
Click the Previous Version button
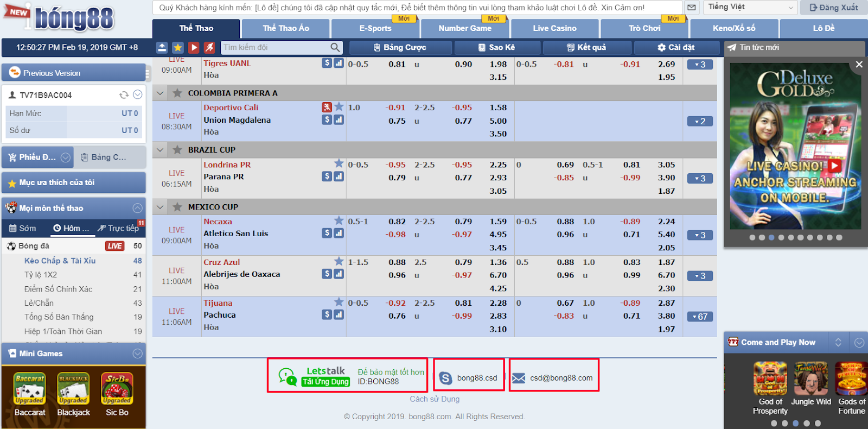(x=73, y=73)
